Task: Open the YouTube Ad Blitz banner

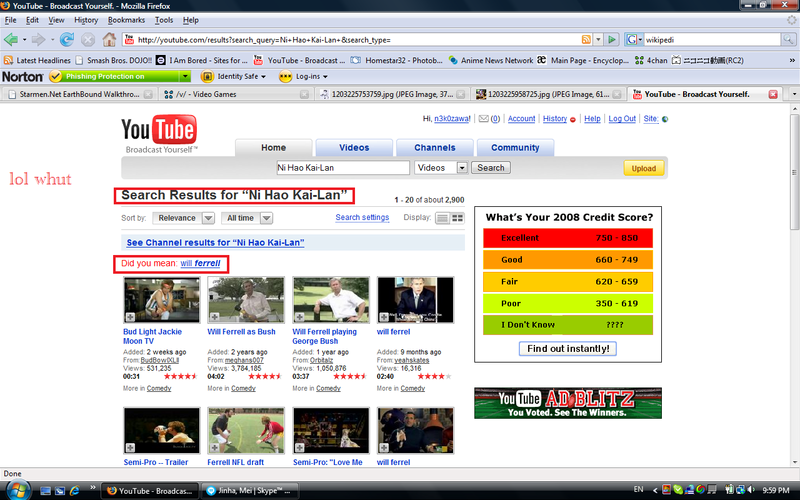Action: click(x=568, y=403)
